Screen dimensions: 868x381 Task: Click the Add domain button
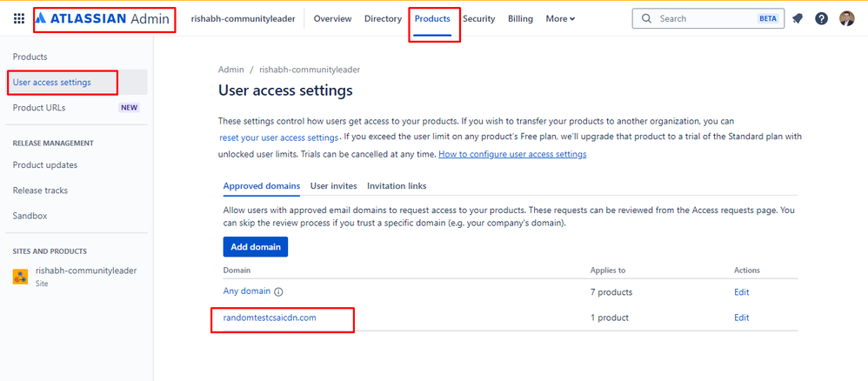pyautogui.click(x=256, y=247)
